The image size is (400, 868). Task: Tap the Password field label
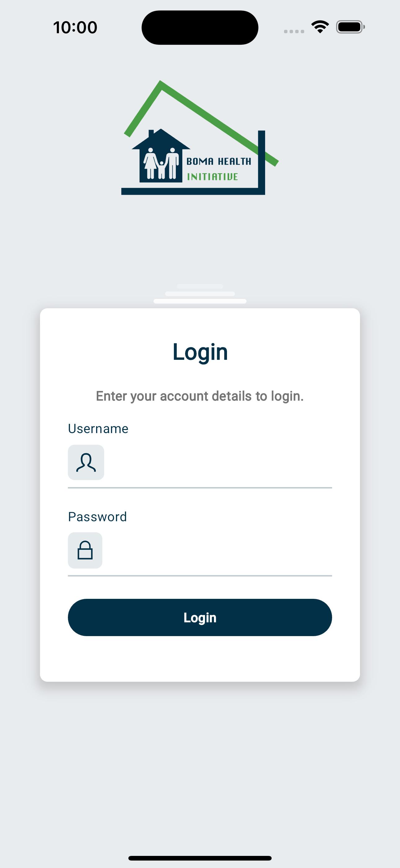coord(97,517)
